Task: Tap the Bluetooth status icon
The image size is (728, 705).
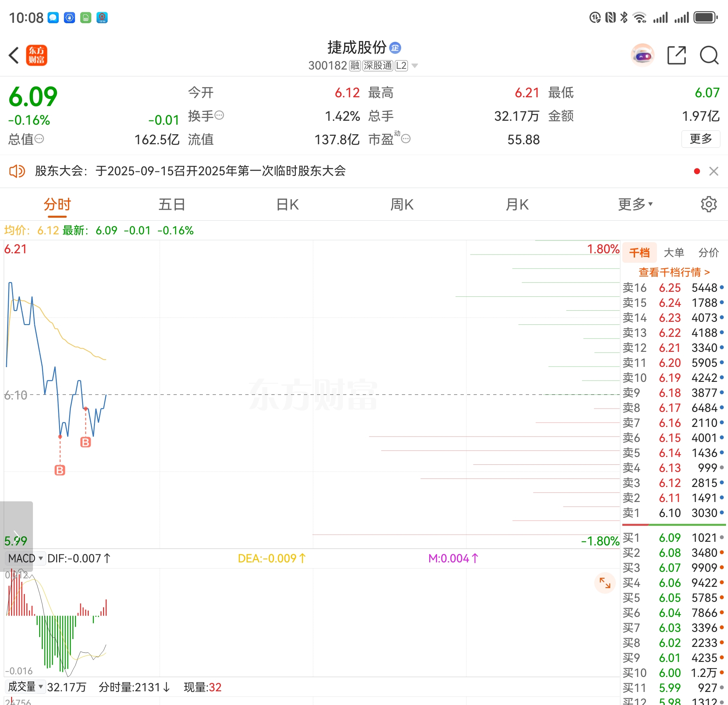Action: [x=624, y=18]
